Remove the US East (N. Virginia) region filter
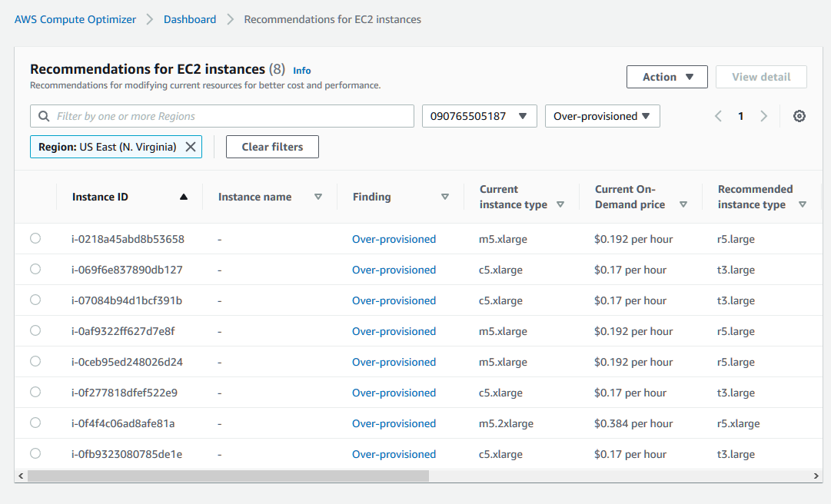 point(191,146)
